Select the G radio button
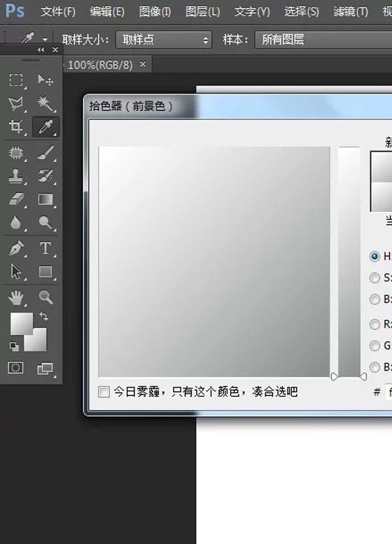Screen dimensions: 392x544 coord(374,346)
